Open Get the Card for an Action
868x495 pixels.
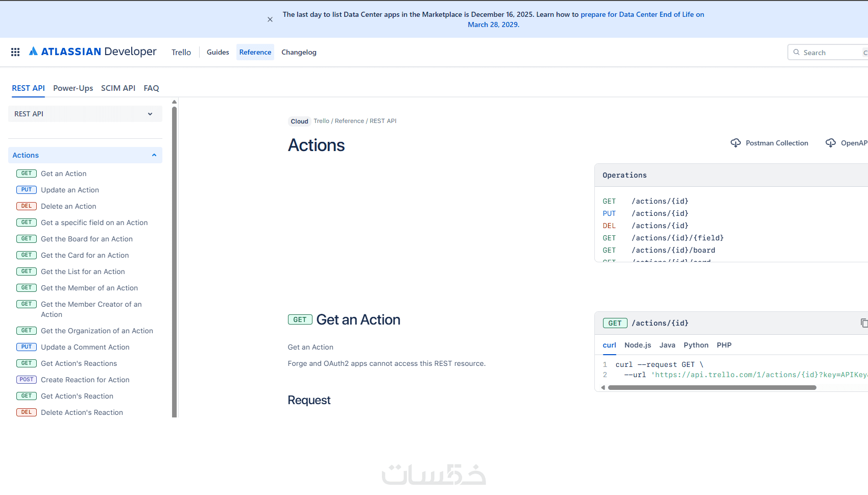tap(85, 255)
